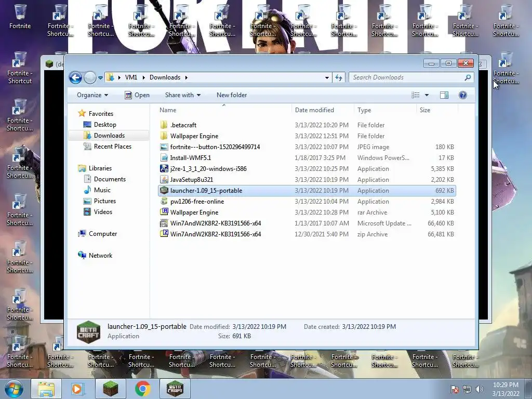The height and width of the screenshot is (399, 532).
Task: Open the Windows Start button
Action: point(14,389)
